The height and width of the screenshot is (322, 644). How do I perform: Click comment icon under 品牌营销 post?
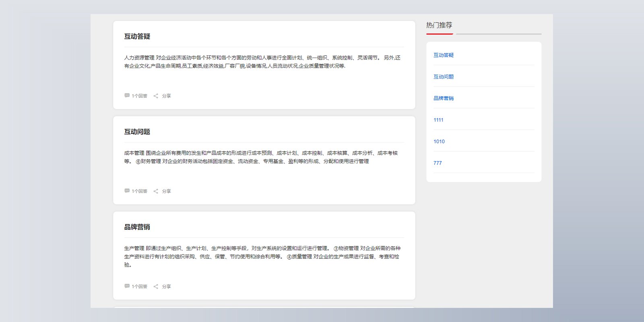(x=127, y=286)
